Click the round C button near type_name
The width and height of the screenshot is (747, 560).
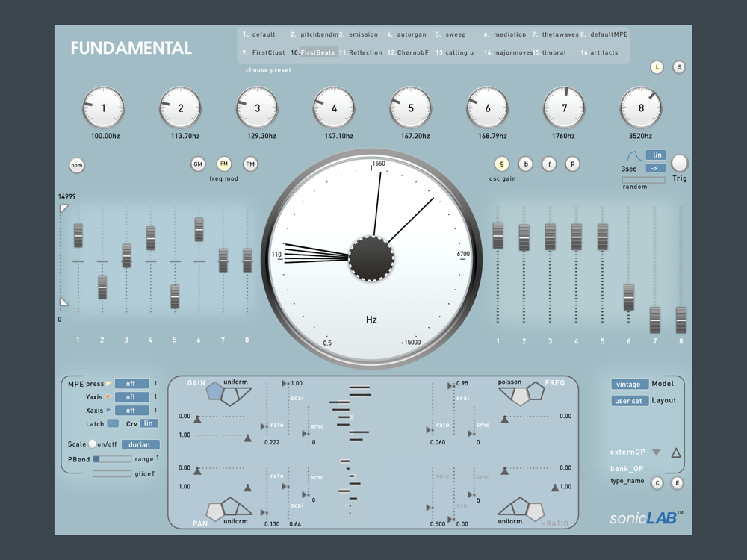tap(657, 483)
